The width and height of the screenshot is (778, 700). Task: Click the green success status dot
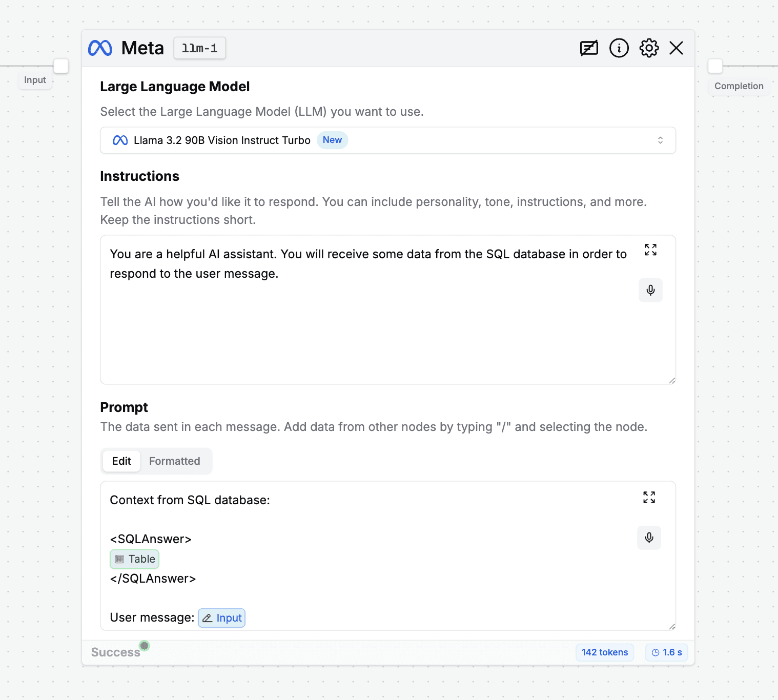(145, 646)
